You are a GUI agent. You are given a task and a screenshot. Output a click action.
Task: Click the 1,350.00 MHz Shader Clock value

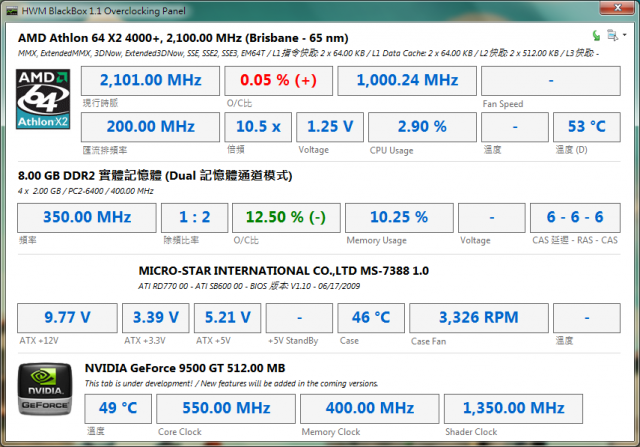tap(513, 409)
